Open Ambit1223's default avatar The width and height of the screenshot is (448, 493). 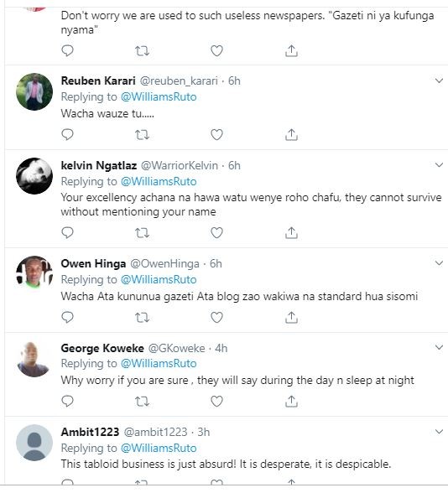[34, 443]
